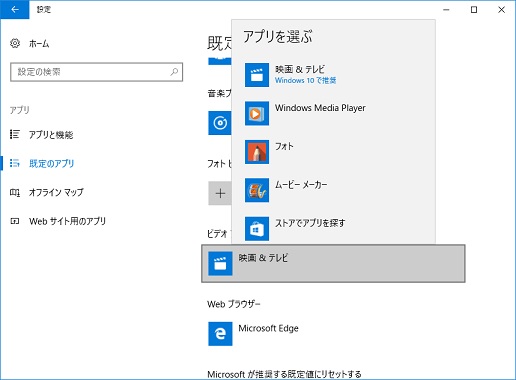Click the Home gear icon
The image size is (516, 380).
[x=15, y=43]
